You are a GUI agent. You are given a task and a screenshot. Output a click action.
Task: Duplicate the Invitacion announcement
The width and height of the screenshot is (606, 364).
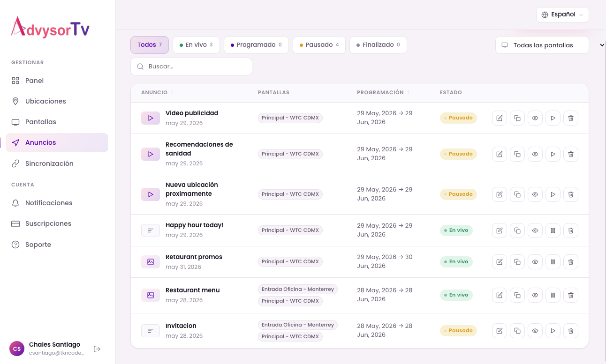point(517,331)
